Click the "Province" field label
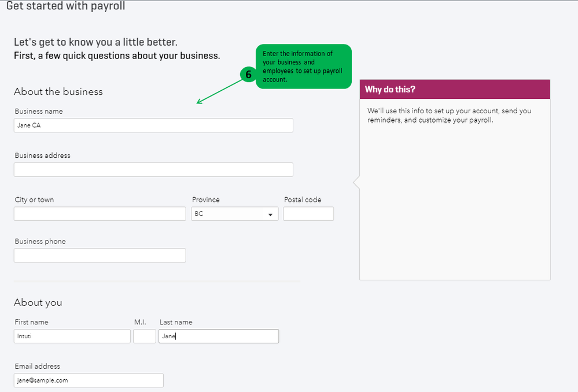 coord(206,199)
